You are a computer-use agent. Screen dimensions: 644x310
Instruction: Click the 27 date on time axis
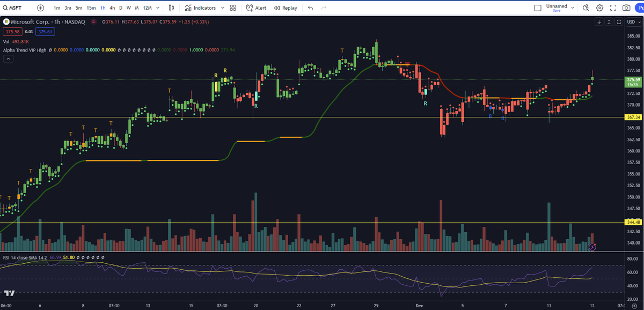click(333, 305)
